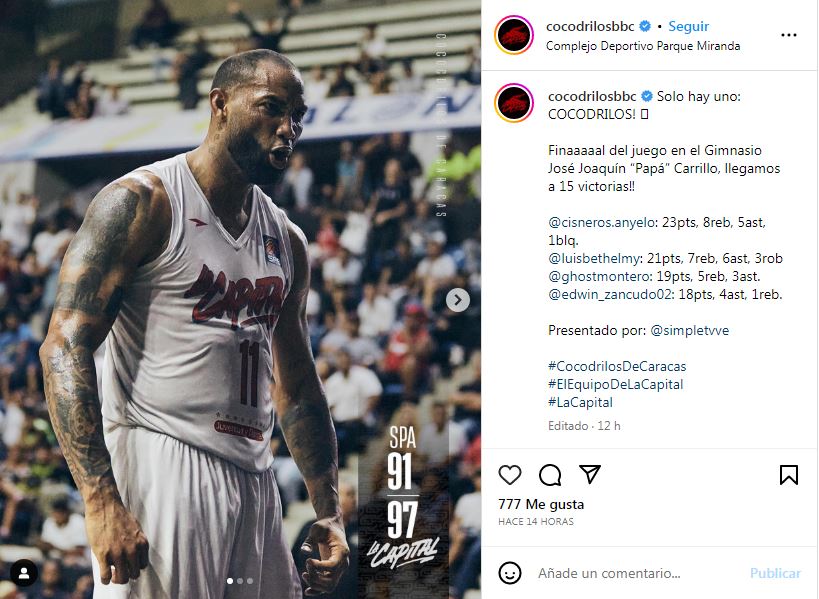This screenshot has height=599, width=819.
Task: Save the post with the bookmark icon
Action: (x=789, y=475)
